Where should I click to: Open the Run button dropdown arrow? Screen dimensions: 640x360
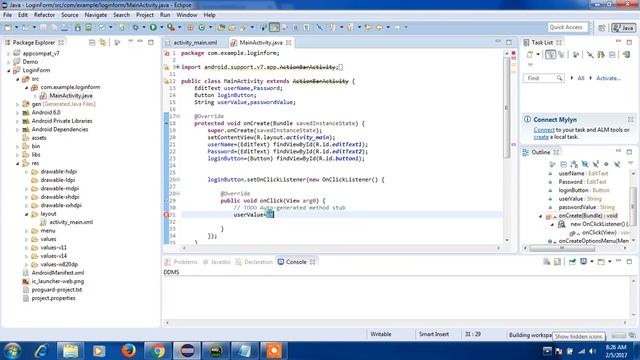coord(161,27)
